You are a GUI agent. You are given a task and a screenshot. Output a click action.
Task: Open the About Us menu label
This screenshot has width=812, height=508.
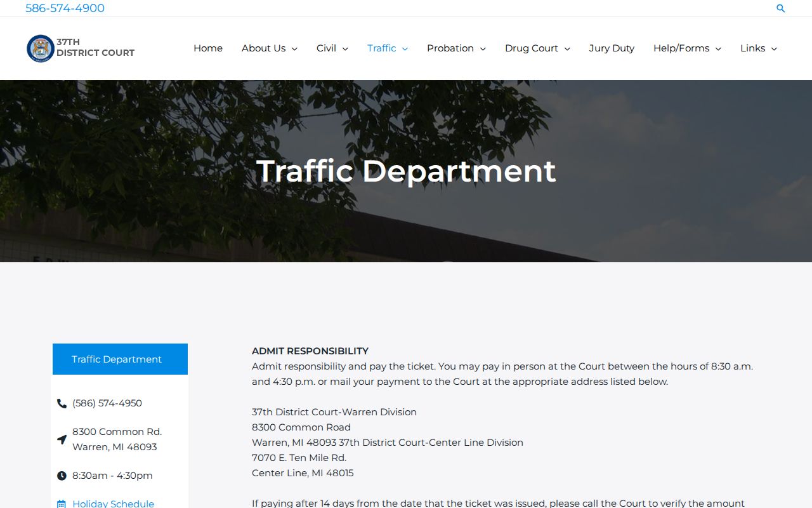pyautogui.click(x=263, y=48)
